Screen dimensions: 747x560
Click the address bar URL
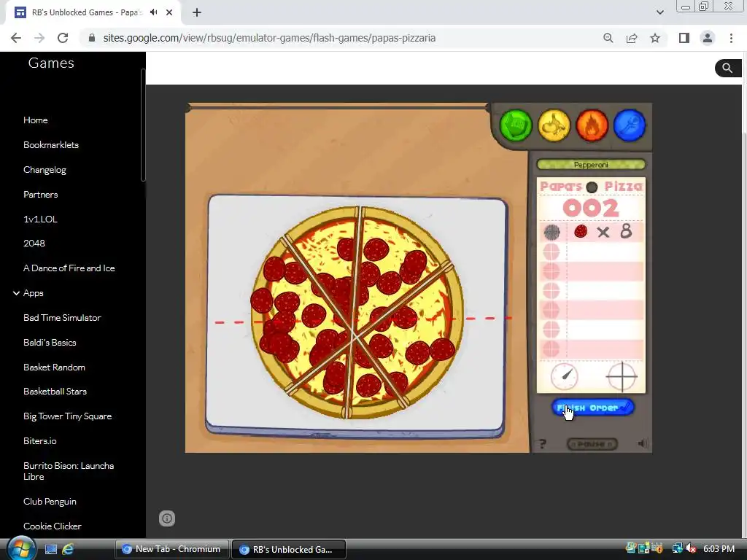coord(269,38)
